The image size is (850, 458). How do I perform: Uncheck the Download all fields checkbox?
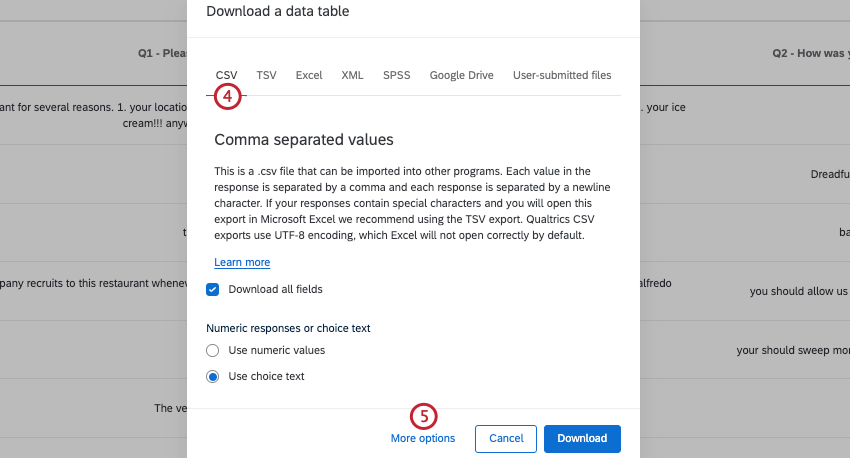pos(213,290)
